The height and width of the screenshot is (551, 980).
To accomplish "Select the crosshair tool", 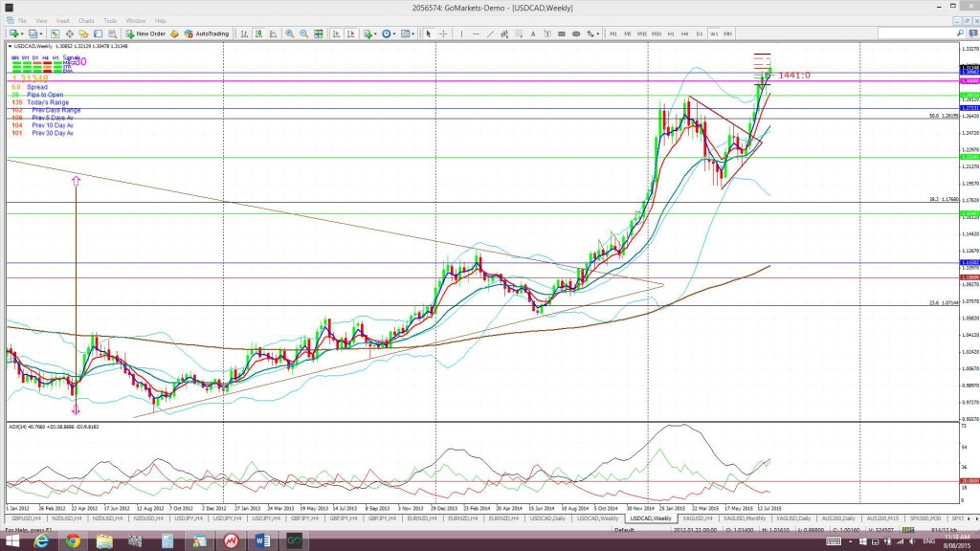I will pos(443,33).
